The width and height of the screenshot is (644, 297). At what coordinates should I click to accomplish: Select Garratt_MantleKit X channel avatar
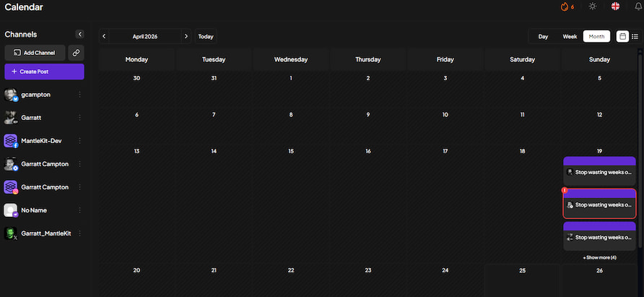(11, 233)
